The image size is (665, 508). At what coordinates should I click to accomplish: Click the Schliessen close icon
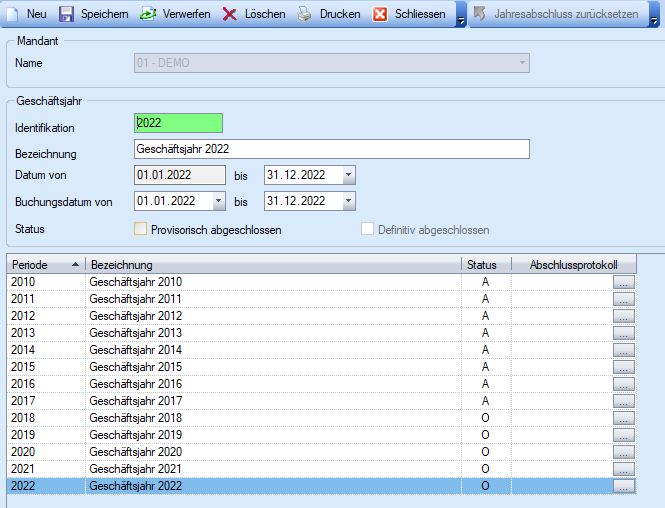[380, 15]
